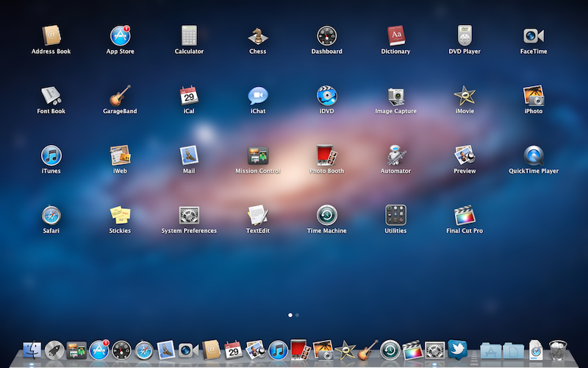Open the Dictionary app

(x=395, y=35)
